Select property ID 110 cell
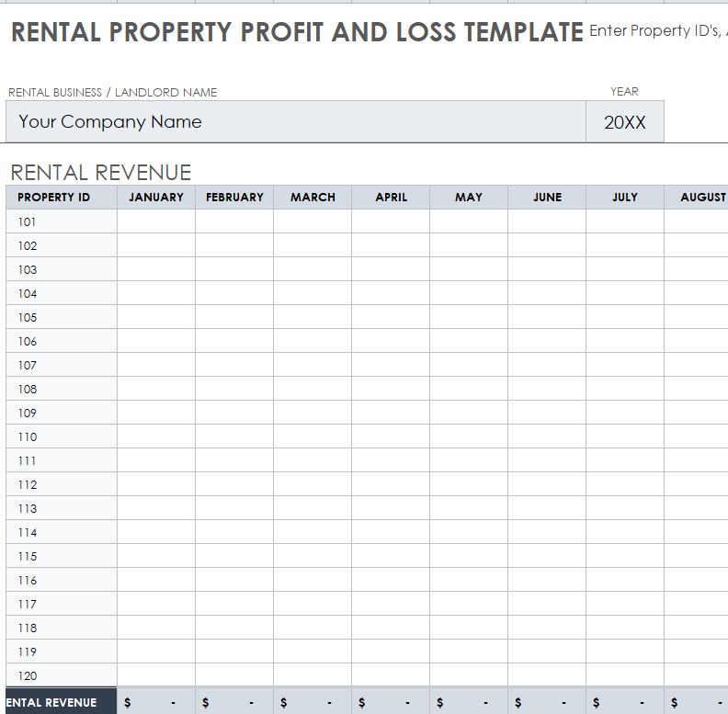728x714 pixels. click(x=62, y=436)
